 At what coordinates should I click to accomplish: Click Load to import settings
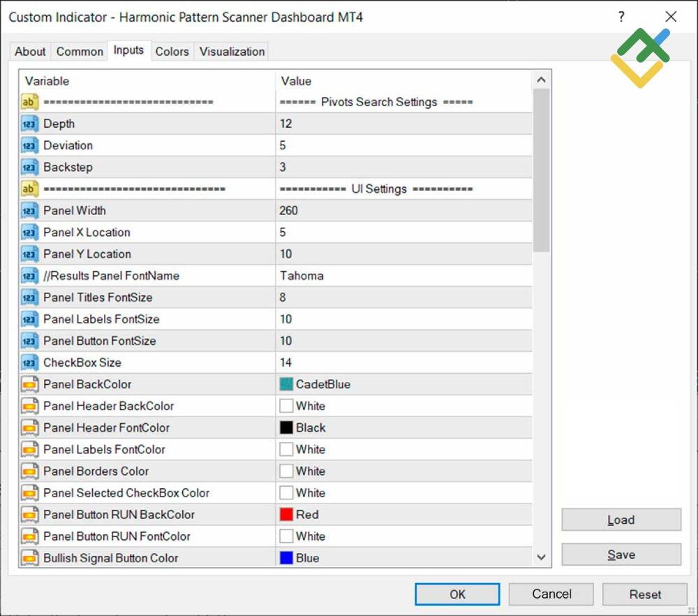coord(621,520)
